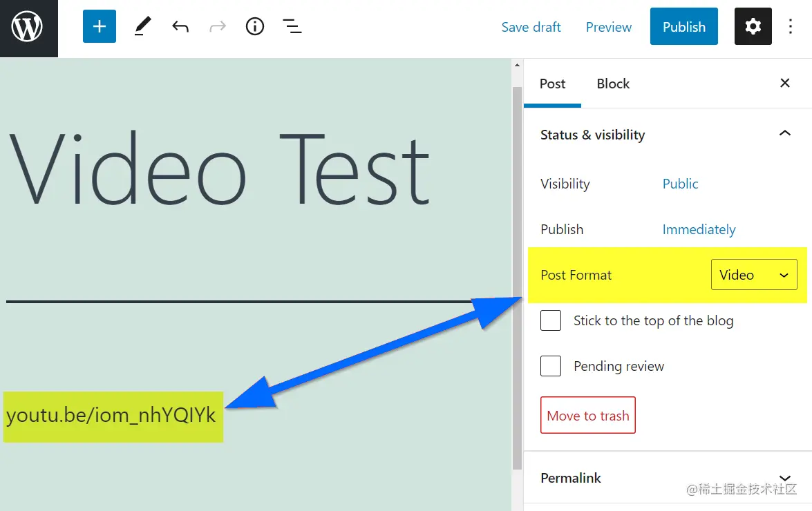Check the Pending review option
812x511 pixels.
[x=551, y=366]
